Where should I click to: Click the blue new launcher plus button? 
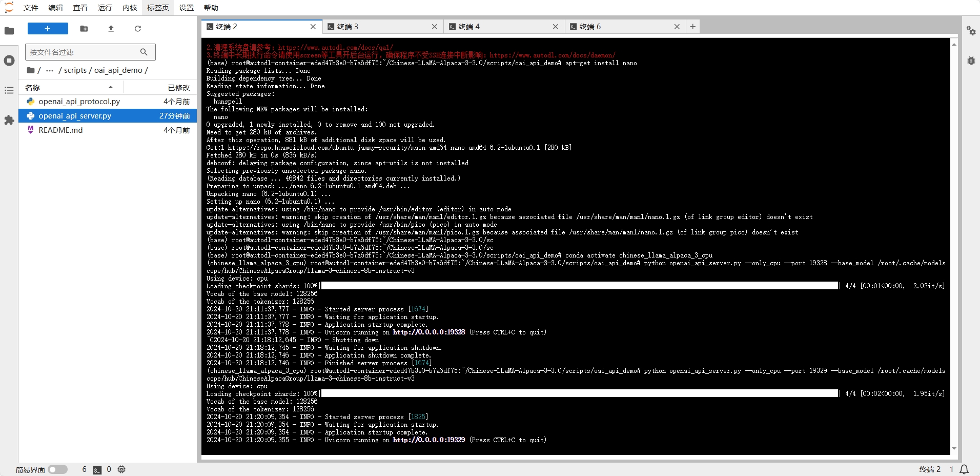pos(48,29)
